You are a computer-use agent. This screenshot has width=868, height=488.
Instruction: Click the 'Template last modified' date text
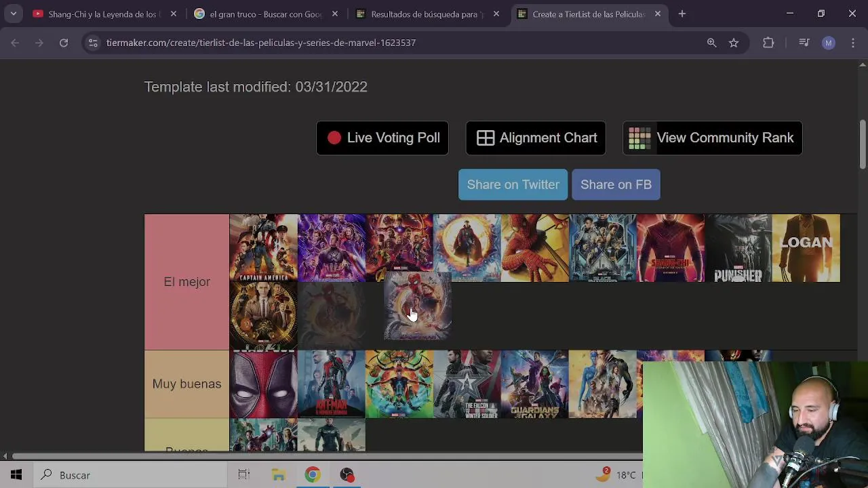(256, 87)
